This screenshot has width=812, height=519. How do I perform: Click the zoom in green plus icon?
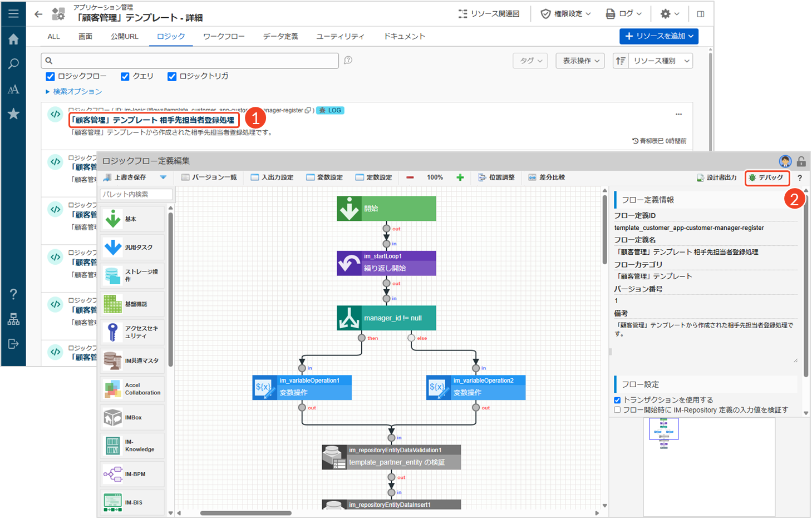click(x=460, y=177)
